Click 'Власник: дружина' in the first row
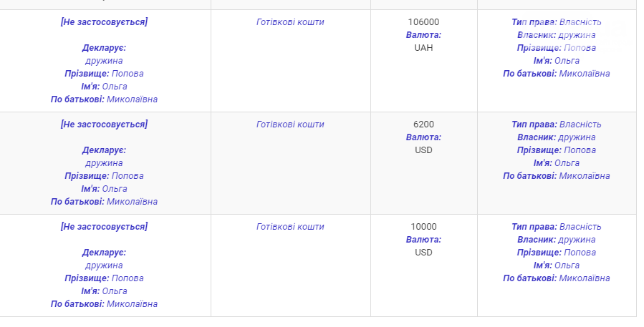This screenshot has height=327, width=644. 556,35
